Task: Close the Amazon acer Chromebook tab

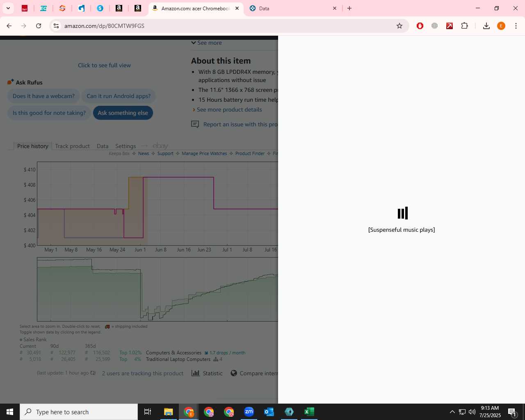Action: click(237, 8)
